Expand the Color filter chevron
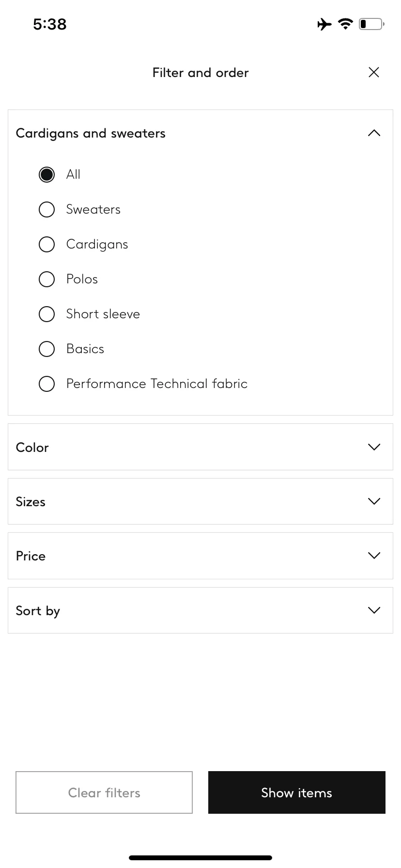Screen dimensions: 401x868 point(374,447)
